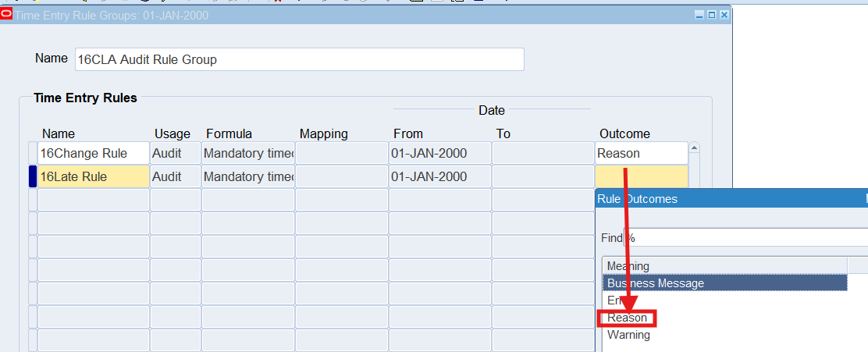Click the dark blue record indicator beside 16Late Rule

33,177
